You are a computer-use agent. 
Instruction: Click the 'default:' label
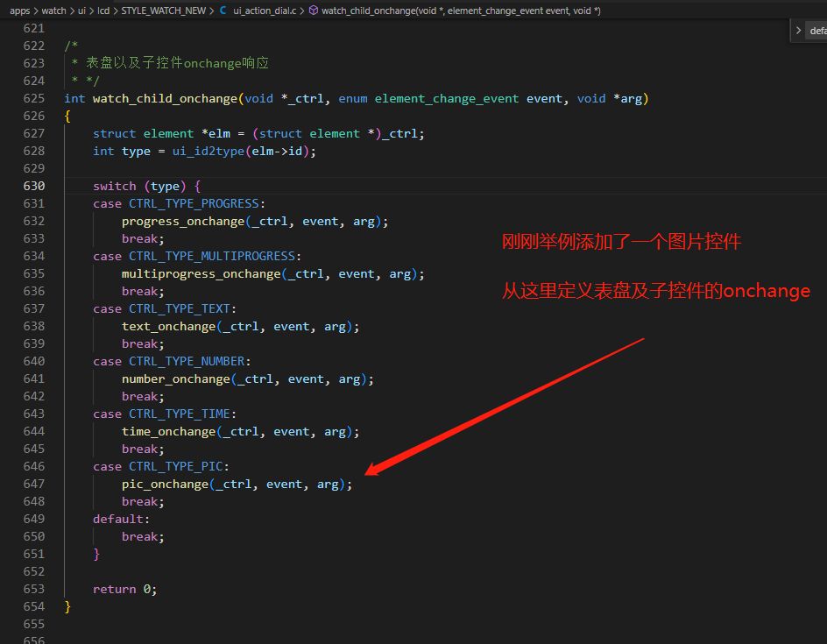coord(121,519)
